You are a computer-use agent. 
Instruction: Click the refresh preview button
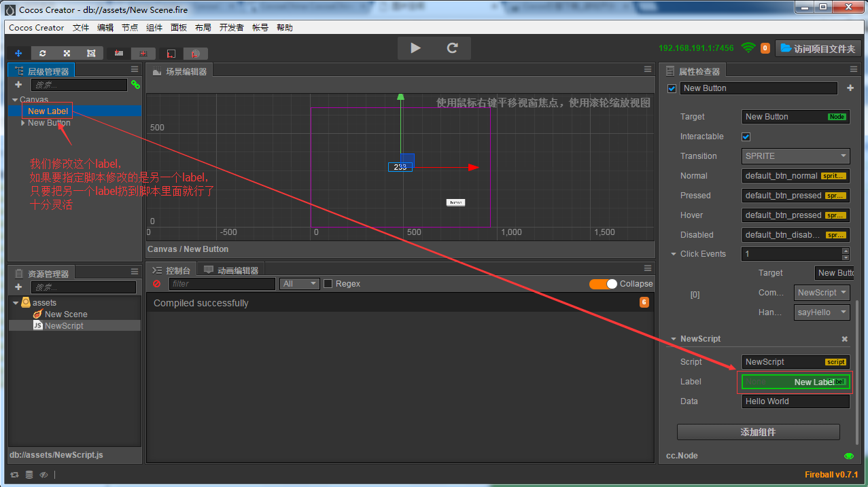(452, 48)
